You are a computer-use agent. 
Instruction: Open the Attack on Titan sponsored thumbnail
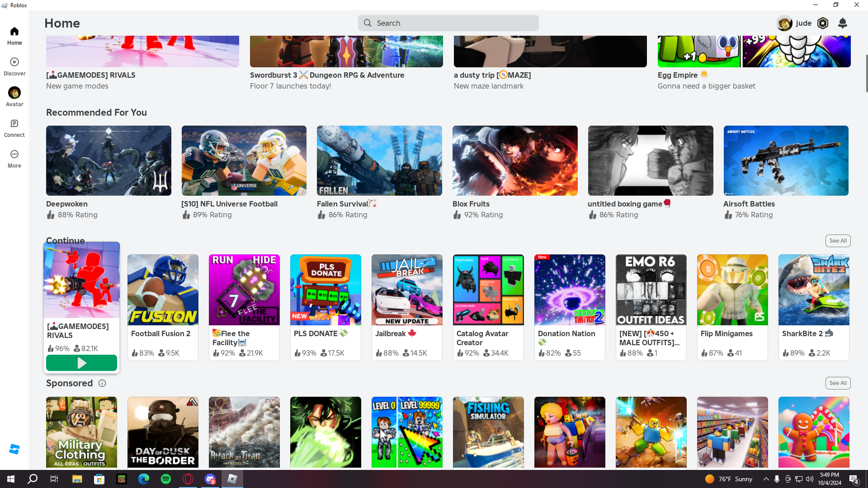click(x=244, y=432)
